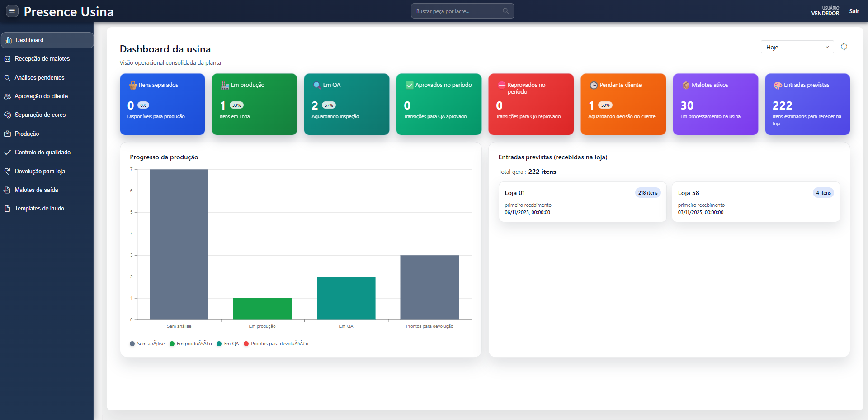Open the Hoje period dropdown
The height and width of the screenshot is (420, 868).
tap(797, 47)
